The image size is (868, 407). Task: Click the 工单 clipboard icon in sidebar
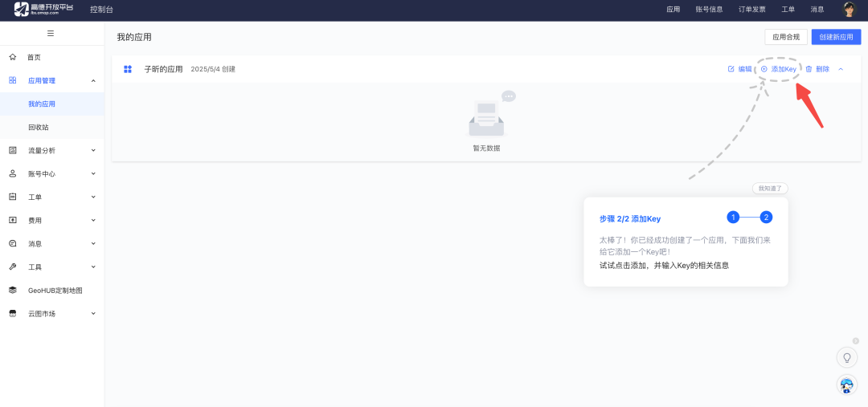tap(13, 197)
